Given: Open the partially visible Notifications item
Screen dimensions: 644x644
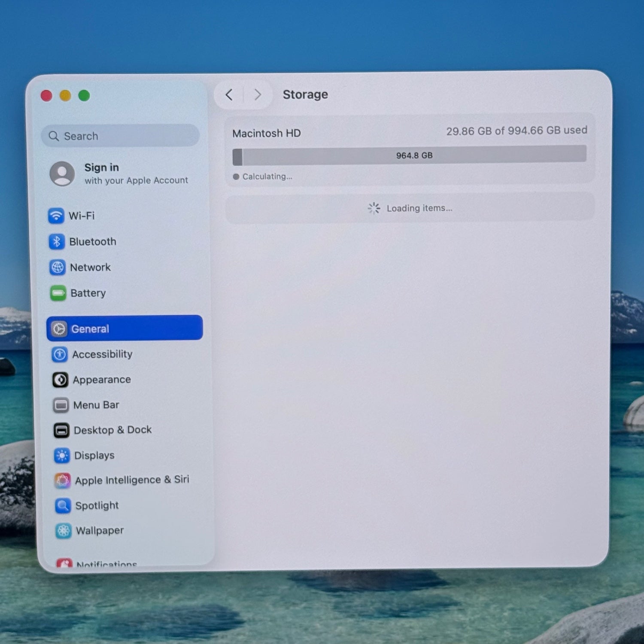Looking at the screenshot, I should pyautogui.click(x=106, y=563).
